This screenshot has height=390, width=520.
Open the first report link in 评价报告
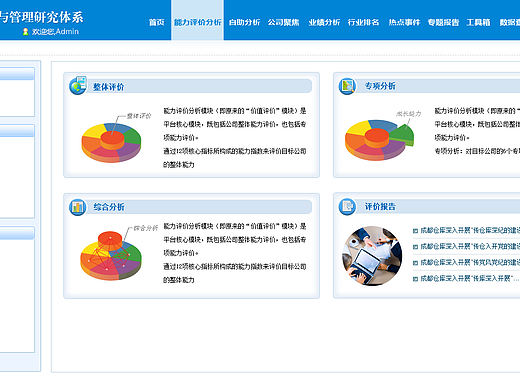pyautogui.click(x=470, y=230)
